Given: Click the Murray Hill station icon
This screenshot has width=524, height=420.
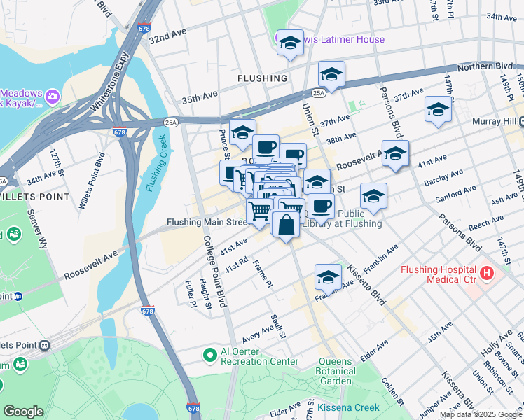Looking at the screenshot, I should (522, 122).
